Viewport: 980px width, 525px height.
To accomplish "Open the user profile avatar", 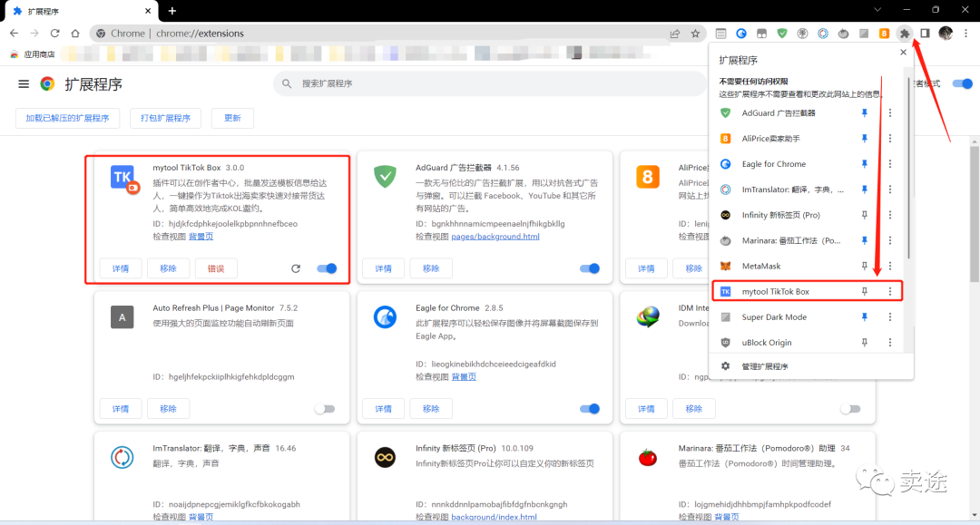I will click(x=946, y=34).
